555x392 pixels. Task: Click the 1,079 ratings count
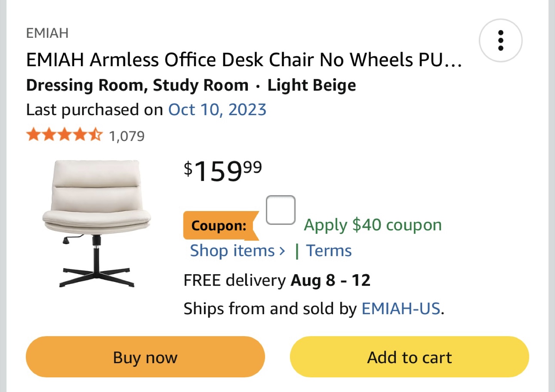(127, 136)
